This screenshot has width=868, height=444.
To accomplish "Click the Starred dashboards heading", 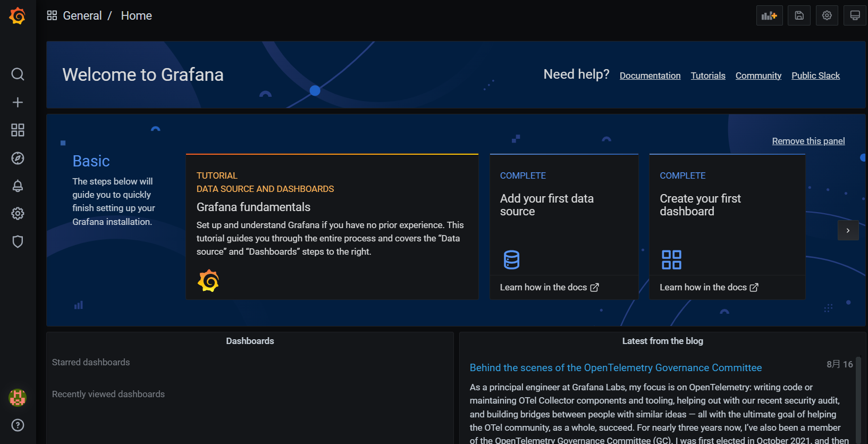I will point(91,362).
